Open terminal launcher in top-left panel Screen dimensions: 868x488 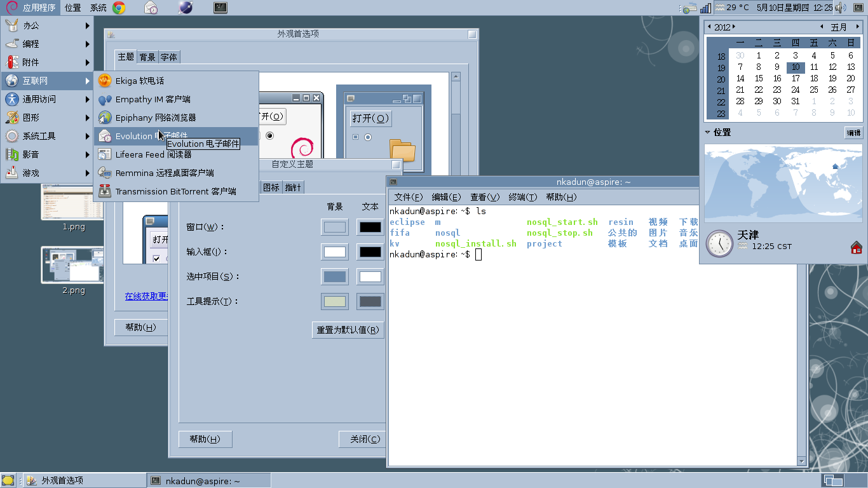[x=220, y=8]
